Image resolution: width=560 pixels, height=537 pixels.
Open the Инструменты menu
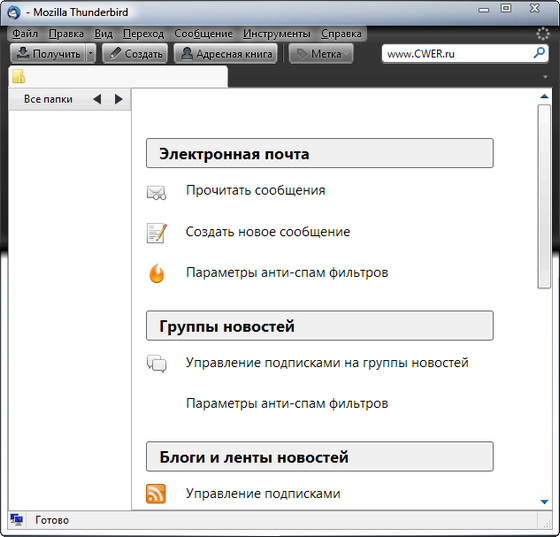(x=277, y=34)
